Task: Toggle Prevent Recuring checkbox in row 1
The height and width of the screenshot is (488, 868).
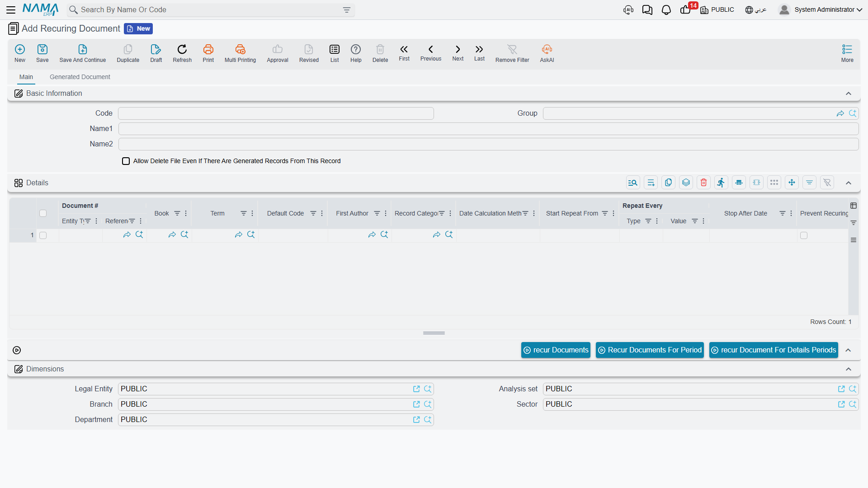Action: click(804, 235)
